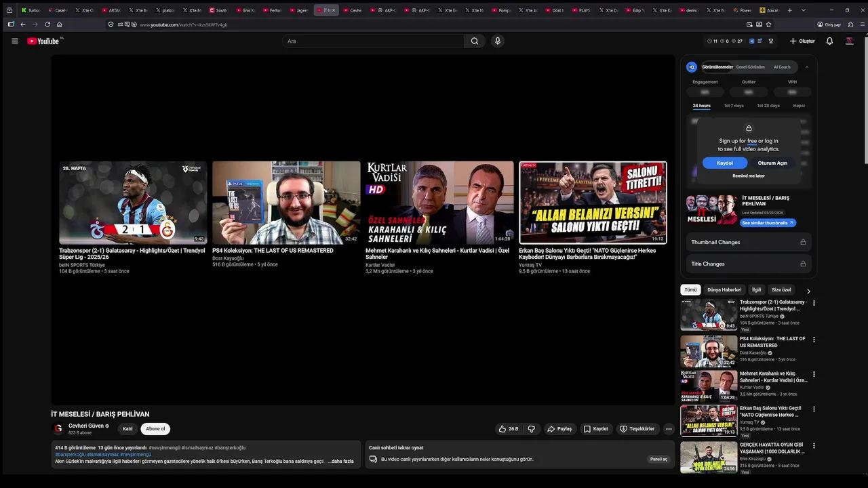Open options for Mehmet Karahanlı sidebar video
The width and height of the screenshot is (868, 488).
[814, 374]
